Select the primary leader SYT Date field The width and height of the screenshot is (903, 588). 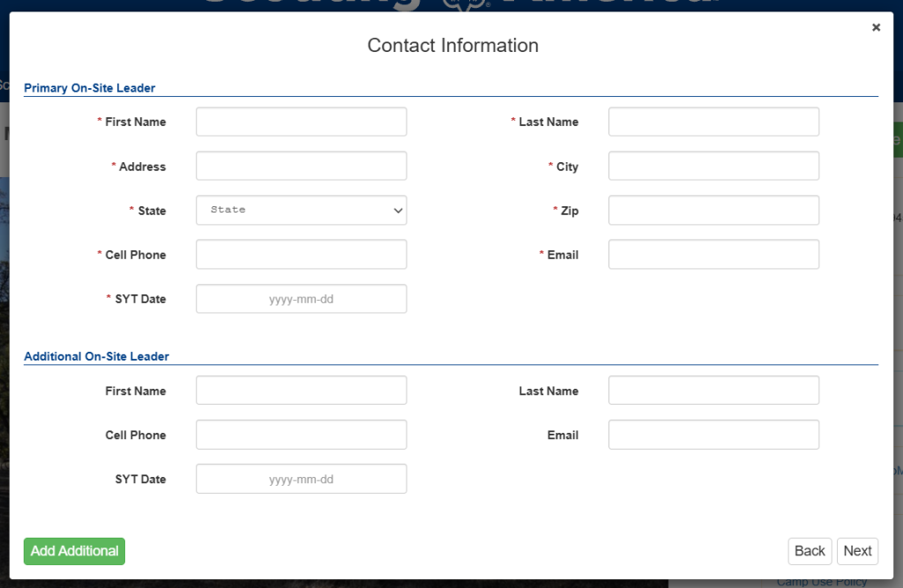click(302, 299)
